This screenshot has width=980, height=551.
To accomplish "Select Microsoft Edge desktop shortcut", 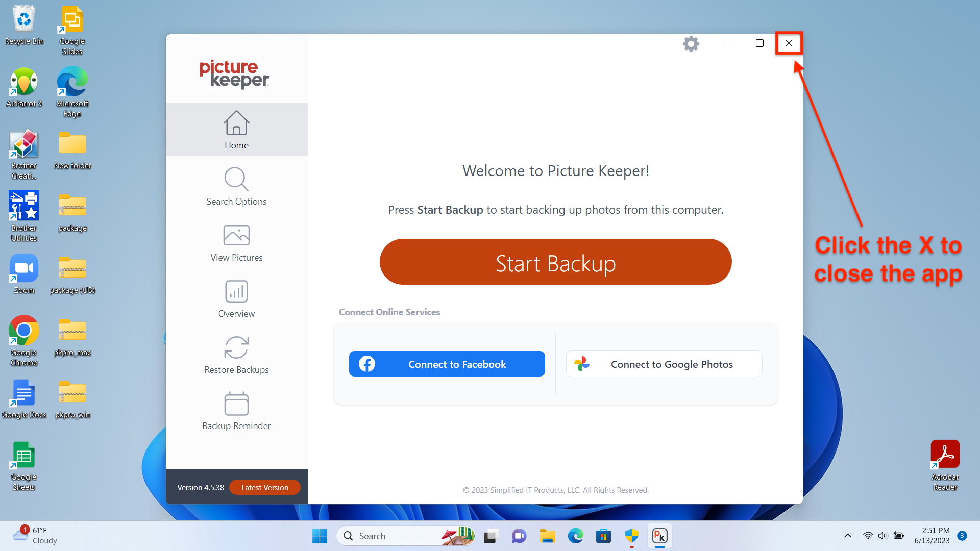I will pos(72,92).
